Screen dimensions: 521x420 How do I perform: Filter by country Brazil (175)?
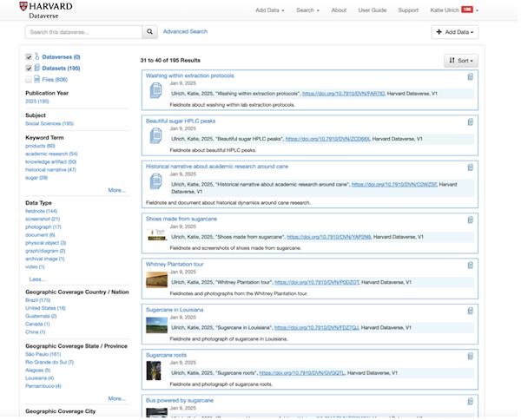(38, 300)
